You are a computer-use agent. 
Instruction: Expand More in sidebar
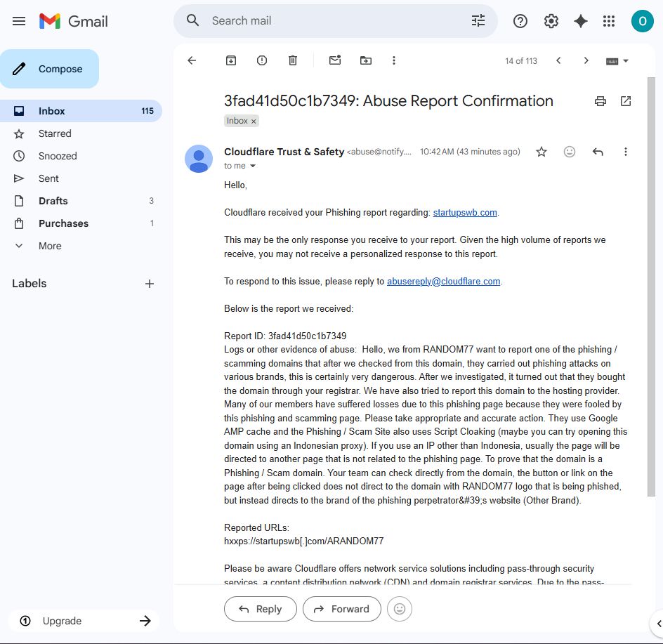[x=50, y=246]
